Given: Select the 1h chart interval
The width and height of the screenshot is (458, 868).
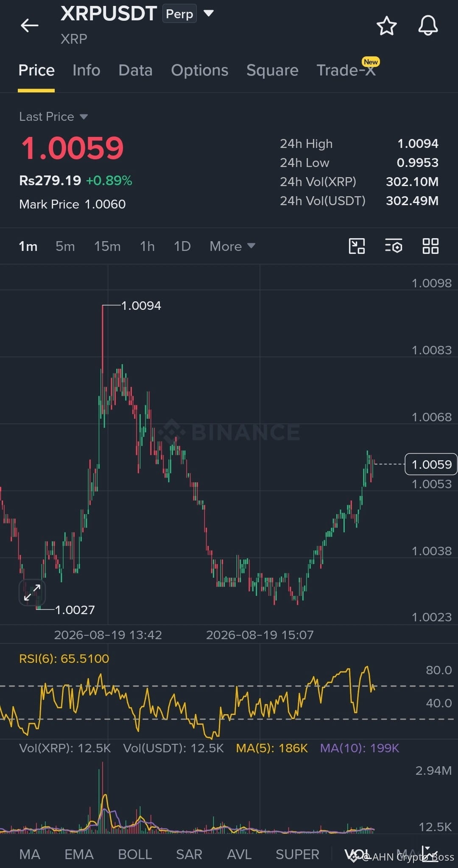Looking at the screenshot, I should pyautogui.click(x=148, y=246).
